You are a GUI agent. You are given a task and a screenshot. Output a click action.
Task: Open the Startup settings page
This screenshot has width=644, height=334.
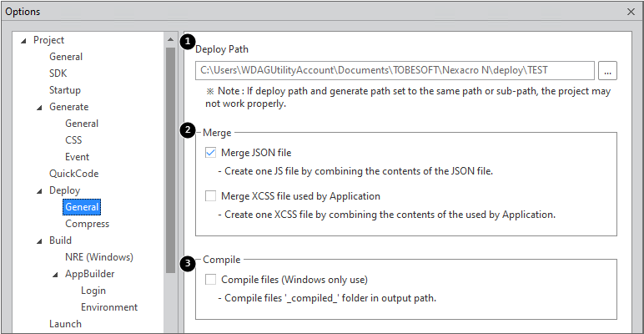pyautogui.click(x=65, y=90)
